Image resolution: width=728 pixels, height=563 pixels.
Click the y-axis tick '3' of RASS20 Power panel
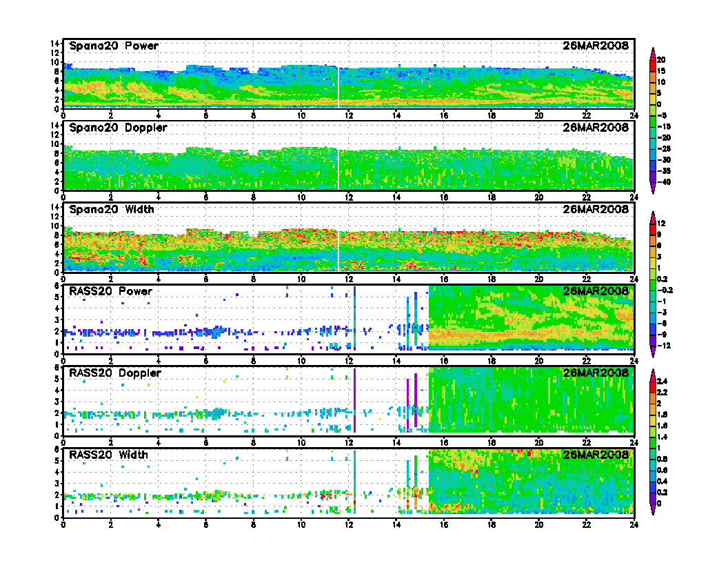click(57, 320)
